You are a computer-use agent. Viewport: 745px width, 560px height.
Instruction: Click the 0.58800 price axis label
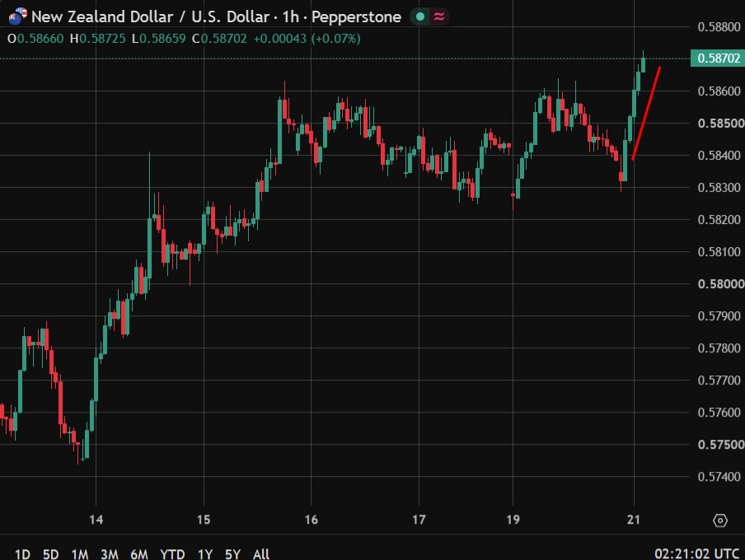click(x=719, y=26)
